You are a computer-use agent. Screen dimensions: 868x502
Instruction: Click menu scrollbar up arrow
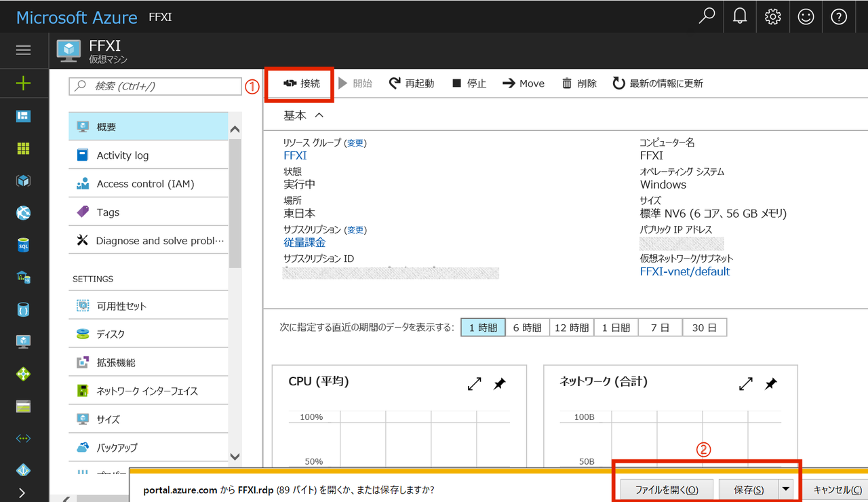[235, 130]
